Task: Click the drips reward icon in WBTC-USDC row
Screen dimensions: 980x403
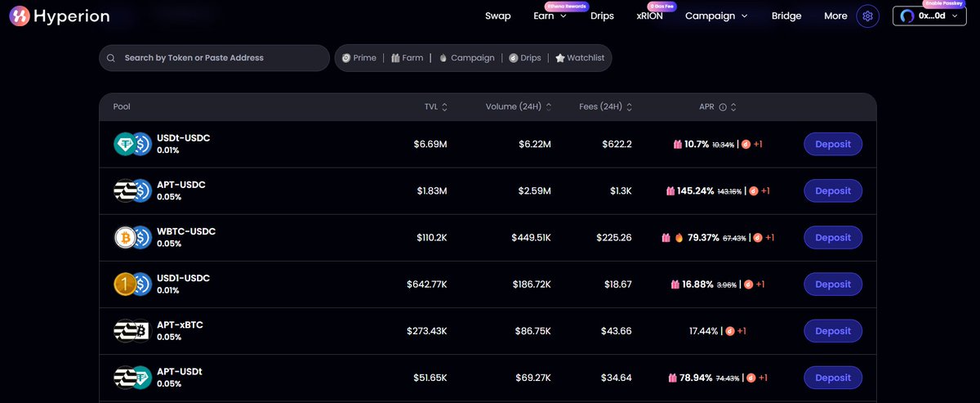Action: pyautogui.click(x=758, y=238)
